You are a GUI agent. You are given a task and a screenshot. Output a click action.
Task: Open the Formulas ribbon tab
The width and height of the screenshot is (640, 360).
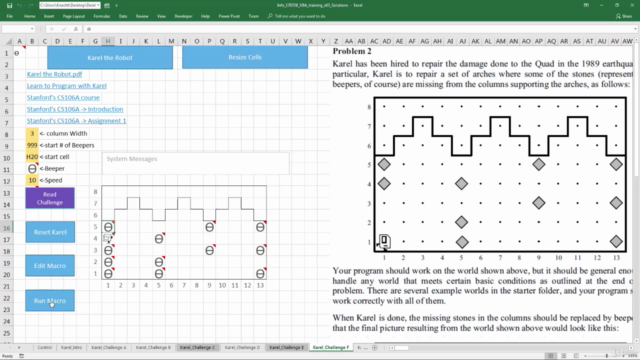pyautogui.click(x=102, y=16)
